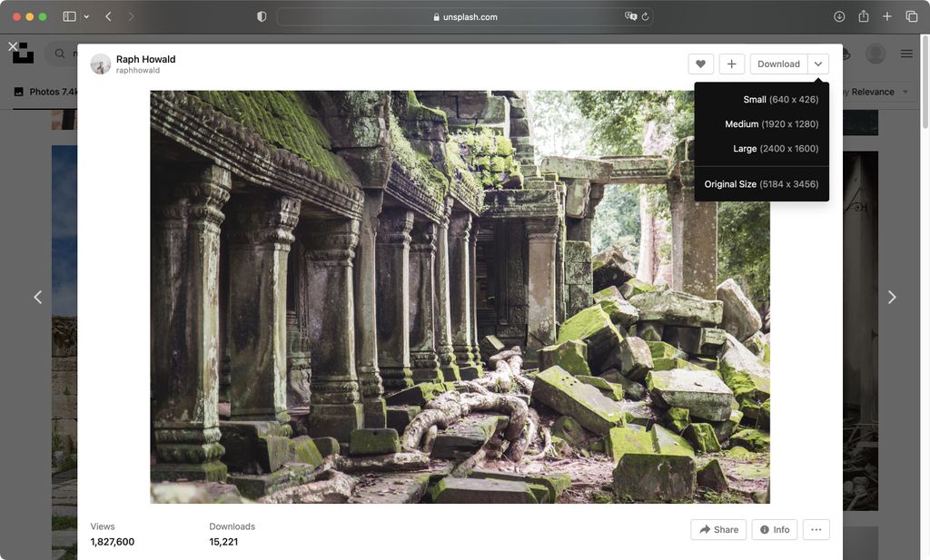Open the photographer Raph Howald's profile
The image size is (930, 560).
[x=144, y=58]
